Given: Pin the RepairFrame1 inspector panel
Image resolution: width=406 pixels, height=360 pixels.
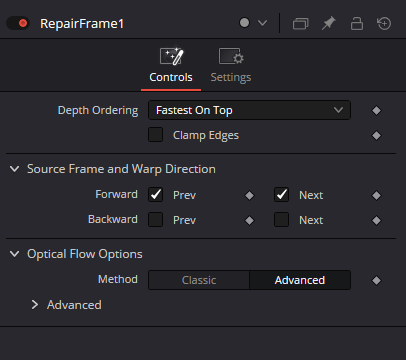Looking at the screenshot, I should [x=328, y=23].
